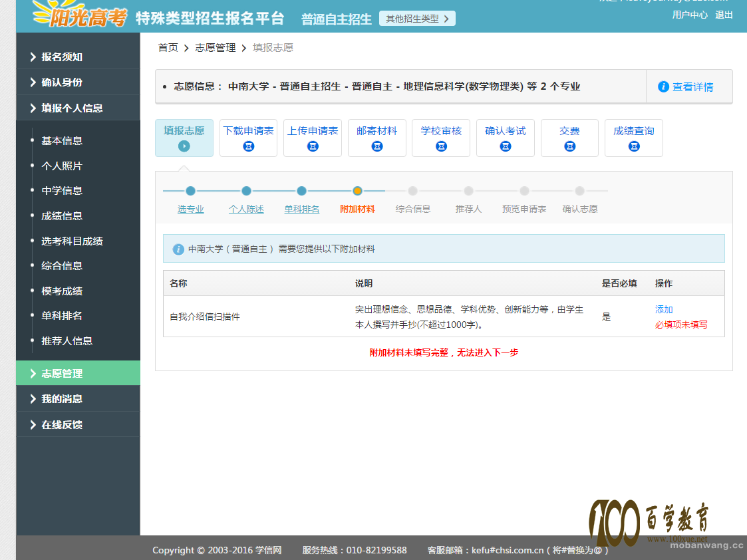
Task: Click the blue info icon beside 查看详情
Action: 663,86
